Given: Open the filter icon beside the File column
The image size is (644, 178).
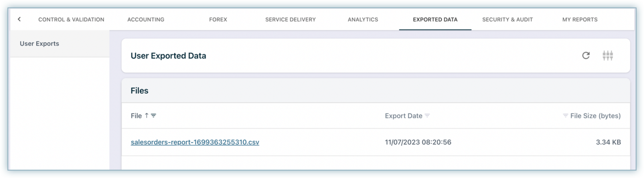Looking at the screenshot, I should pos(154,116).
